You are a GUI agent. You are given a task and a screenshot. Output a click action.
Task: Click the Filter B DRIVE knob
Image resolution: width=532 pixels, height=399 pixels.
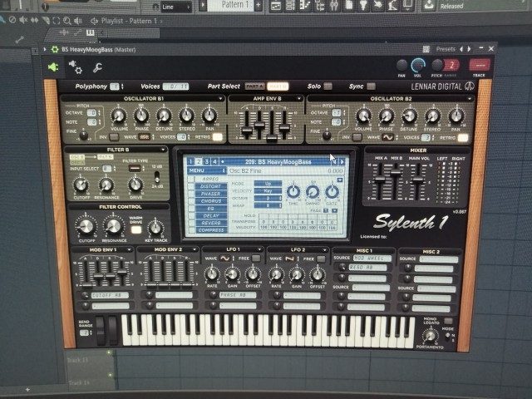pos(135,185)
